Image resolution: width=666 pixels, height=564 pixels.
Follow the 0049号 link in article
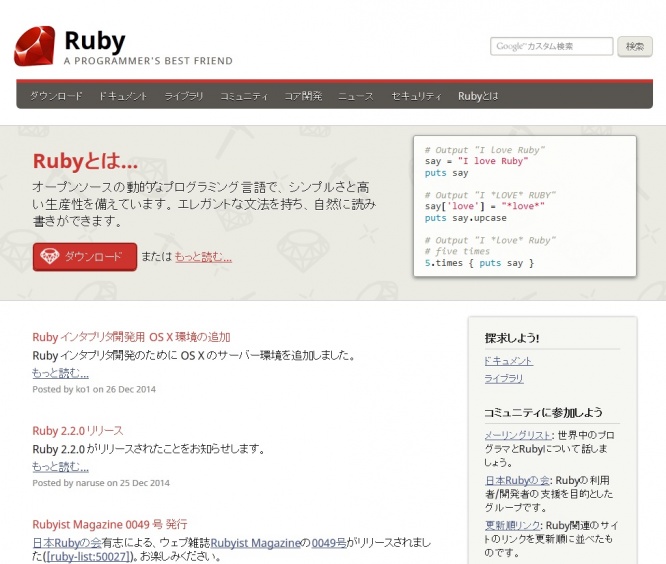(329, 543)
